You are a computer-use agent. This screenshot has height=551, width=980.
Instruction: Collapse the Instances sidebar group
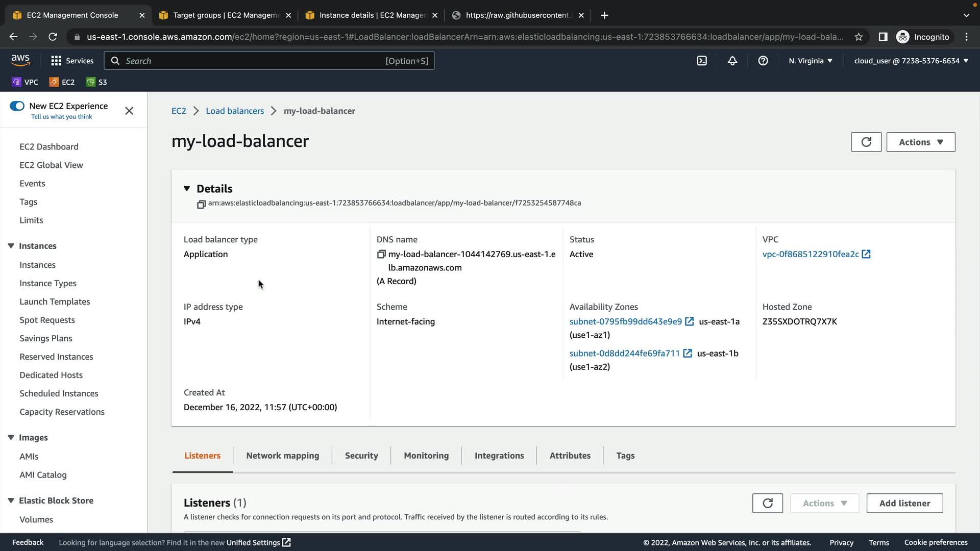11,246
